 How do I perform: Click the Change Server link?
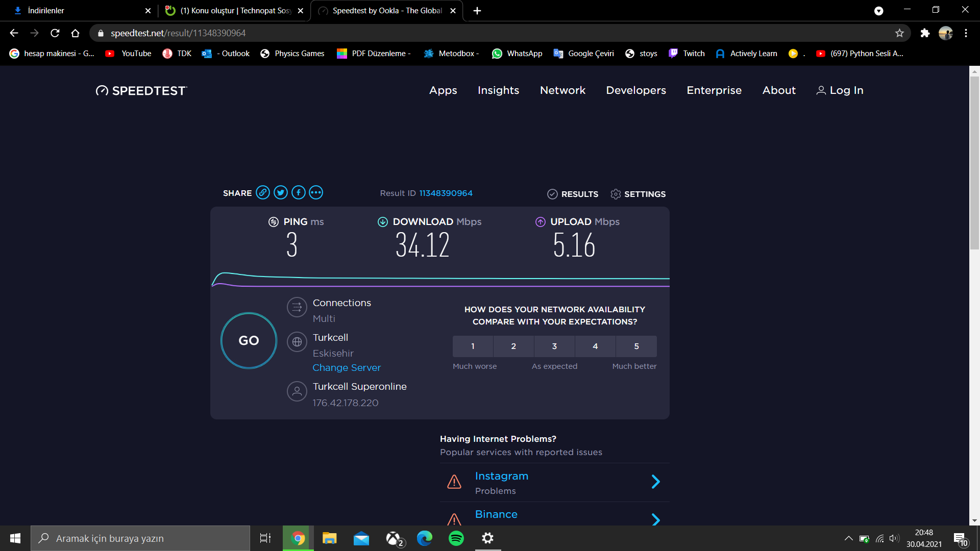click(x=347, y=368)
